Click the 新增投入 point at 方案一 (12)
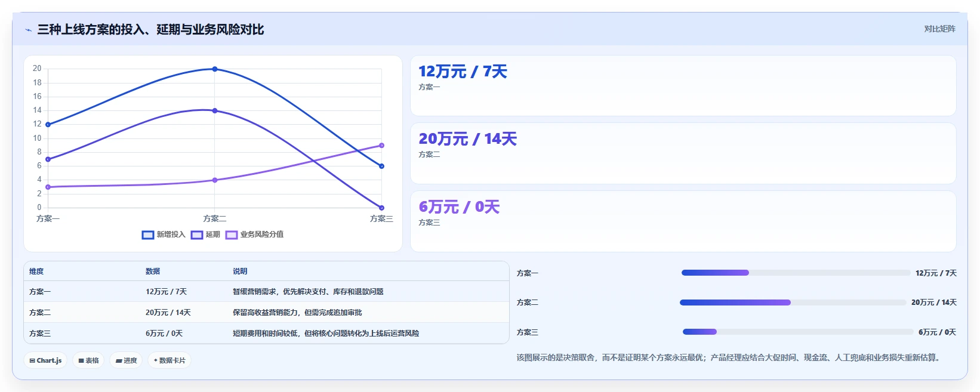This screenshot has width=980, height=392. click(48, 125)
